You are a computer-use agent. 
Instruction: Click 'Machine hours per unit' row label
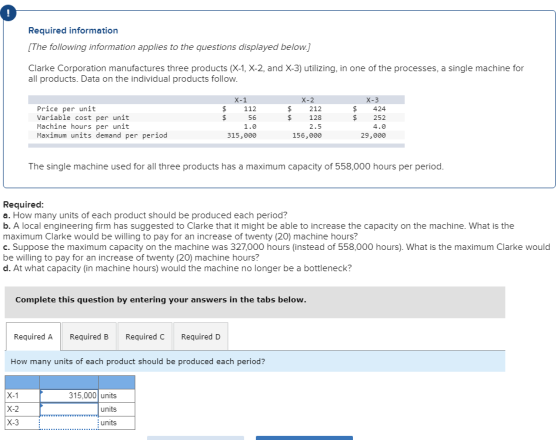[x=83, y=126]
